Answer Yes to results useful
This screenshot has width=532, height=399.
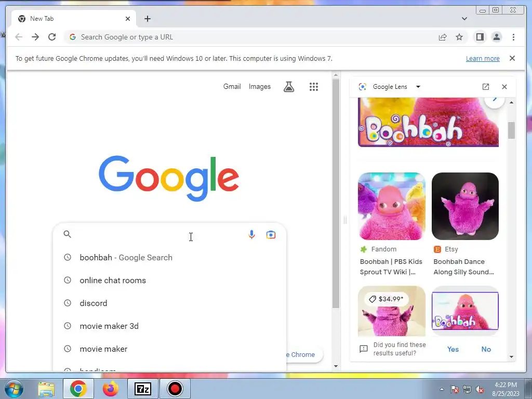tap(453, 349)
